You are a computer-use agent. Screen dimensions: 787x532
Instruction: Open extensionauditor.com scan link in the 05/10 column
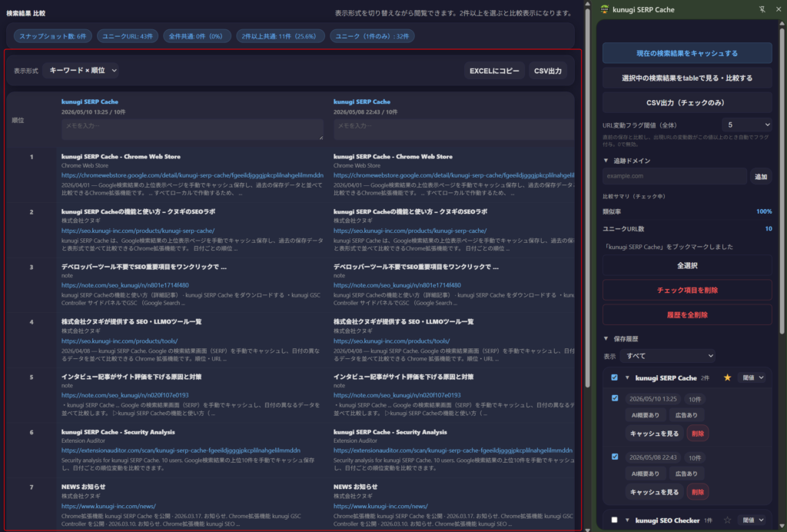coord(181,451)
